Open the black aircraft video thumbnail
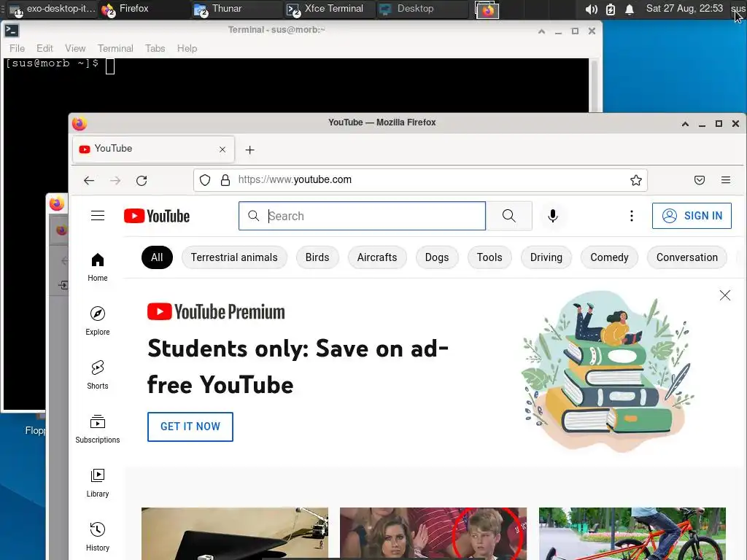The width and height of the screenshot is (747, 560). pyautogui.click(x=234, y=533)
